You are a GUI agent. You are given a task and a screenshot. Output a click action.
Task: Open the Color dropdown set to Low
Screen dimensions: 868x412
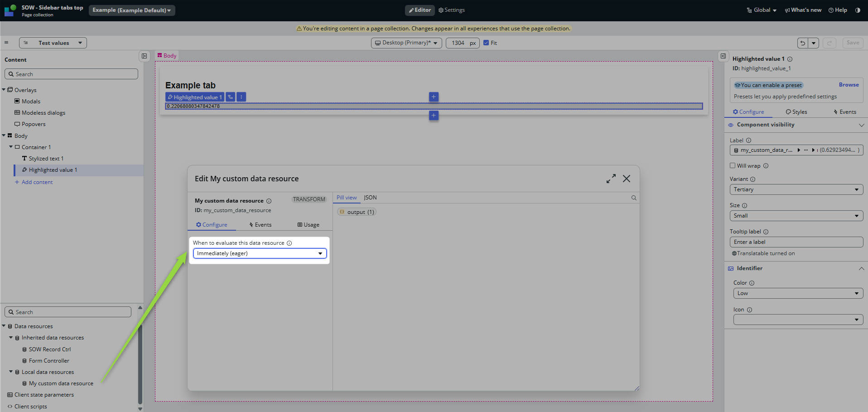pos(798,293)
